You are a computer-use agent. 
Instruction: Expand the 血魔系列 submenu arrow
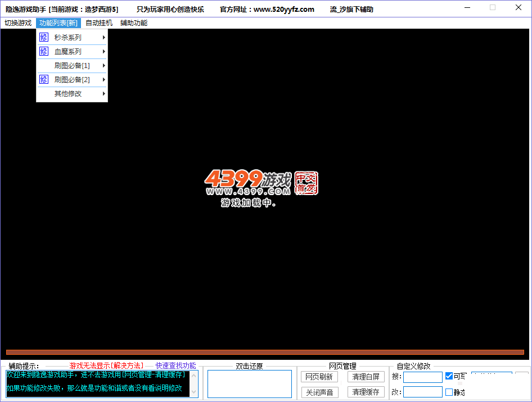(x=104, y=52)
